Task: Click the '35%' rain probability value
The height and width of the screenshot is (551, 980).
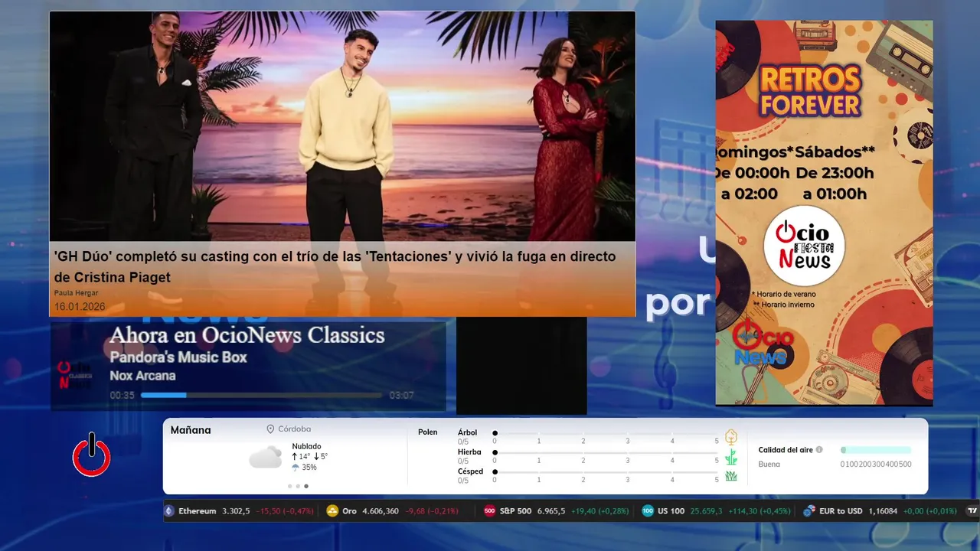Action: [x=309, y=467]
